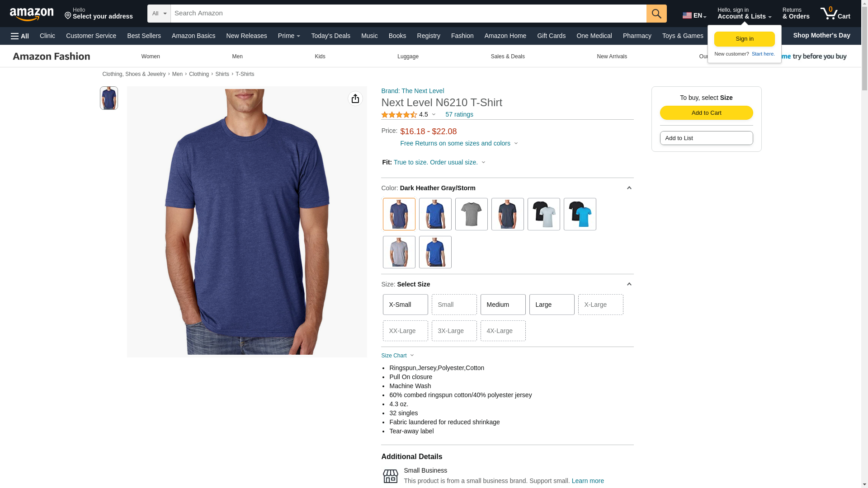Click the share icon on product image

[355, 99]
